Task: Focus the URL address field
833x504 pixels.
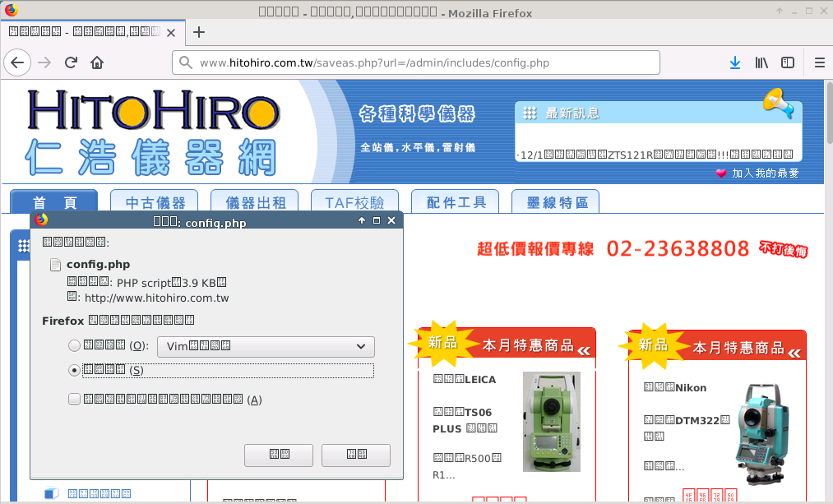Action: (x=416, y=62)
